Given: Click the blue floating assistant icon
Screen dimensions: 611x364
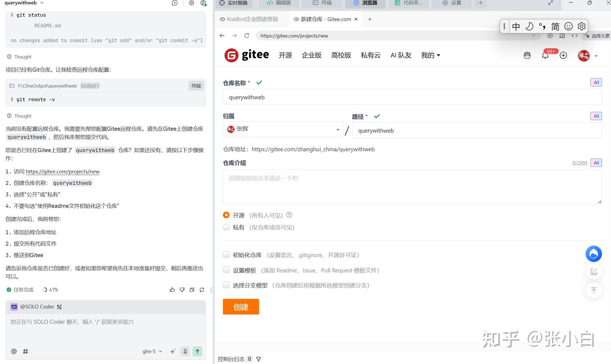Looking at the screenshot, I should [x=594, y=254].
